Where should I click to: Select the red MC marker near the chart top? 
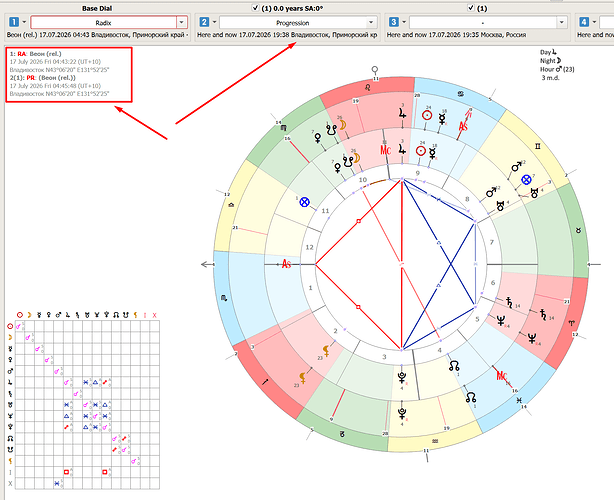[386, 150]
